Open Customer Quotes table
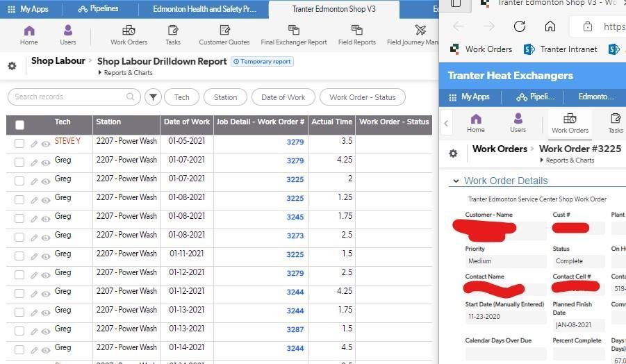The width and height of the screenshot is (626, 364). (224, 35)
